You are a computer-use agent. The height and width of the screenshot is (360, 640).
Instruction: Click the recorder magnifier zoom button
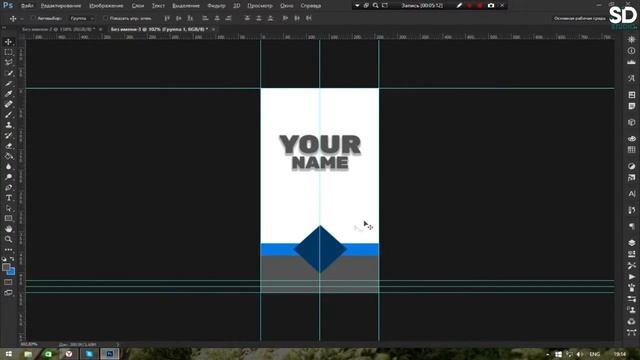pyautogui.click(x=376, y=6)
